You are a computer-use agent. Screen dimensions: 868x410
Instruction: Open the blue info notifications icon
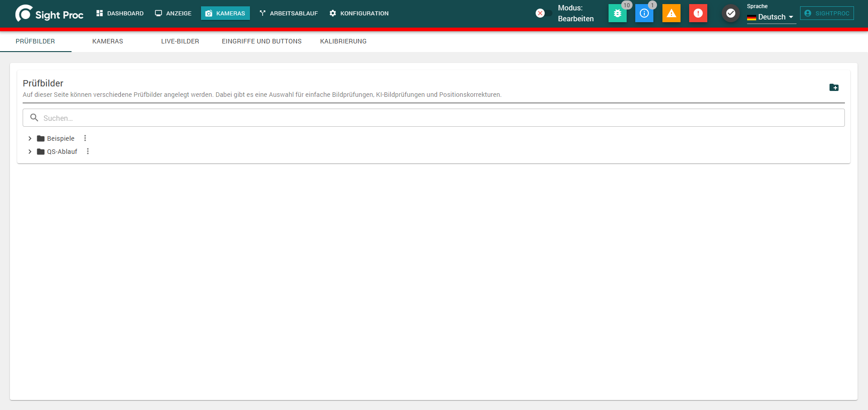coord(644,13)
